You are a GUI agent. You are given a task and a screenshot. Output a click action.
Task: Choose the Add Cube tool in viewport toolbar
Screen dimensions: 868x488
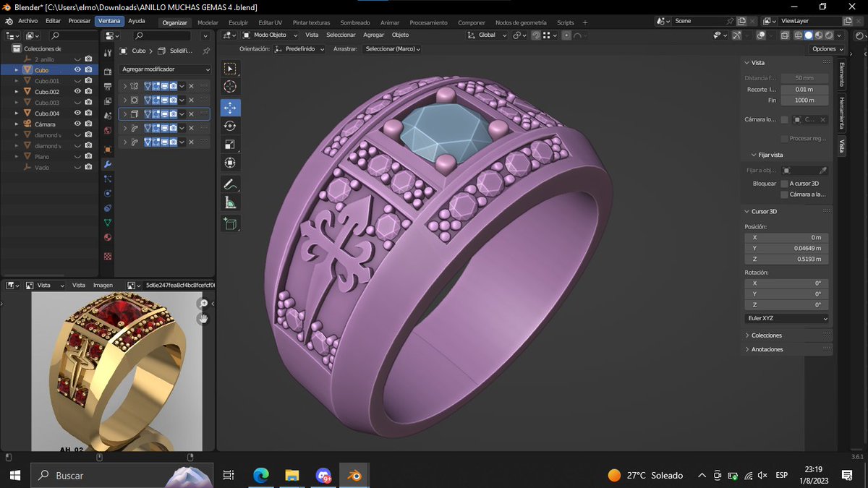click(230, 224)
